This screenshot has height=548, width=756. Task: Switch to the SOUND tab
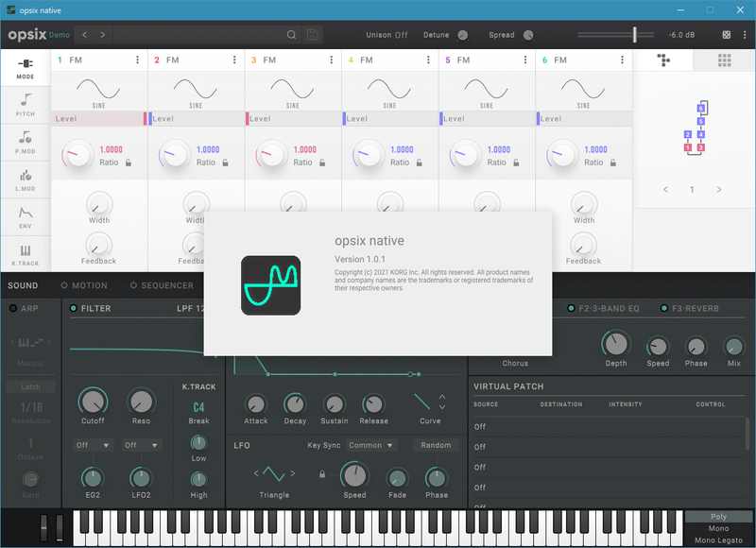[x=23, y=285]
